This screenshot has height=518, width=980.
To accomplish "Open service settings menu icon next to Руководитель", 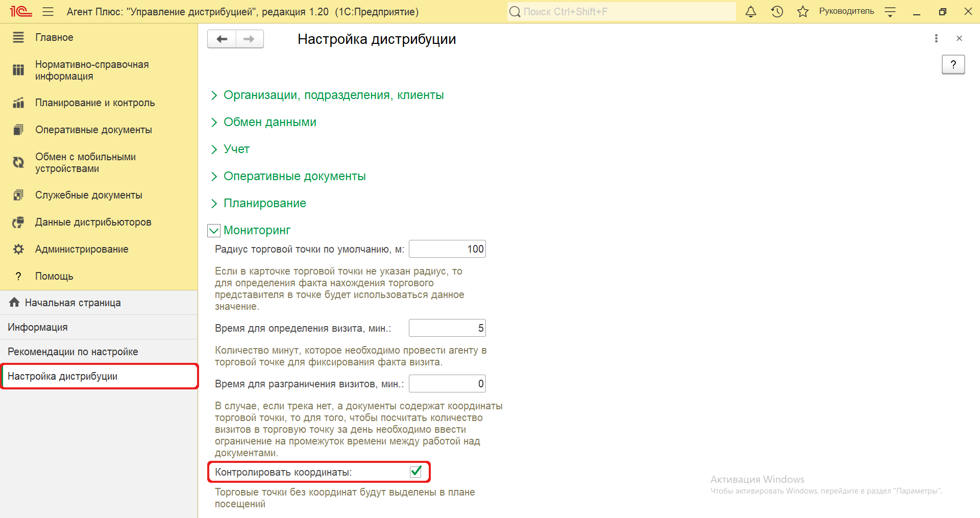I will click(890, 12).
